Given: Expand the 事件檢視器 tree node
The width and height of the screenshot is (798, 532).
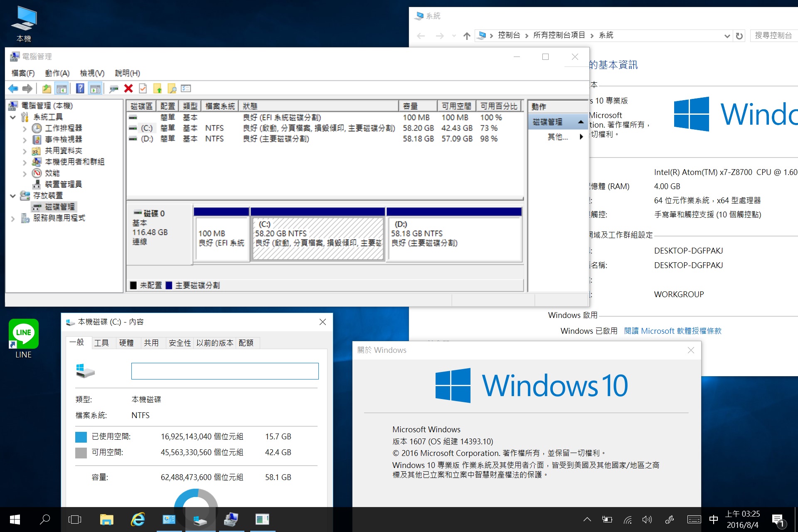Looking at the screenshot, I should pyautogui.click(x=25, y=140).
